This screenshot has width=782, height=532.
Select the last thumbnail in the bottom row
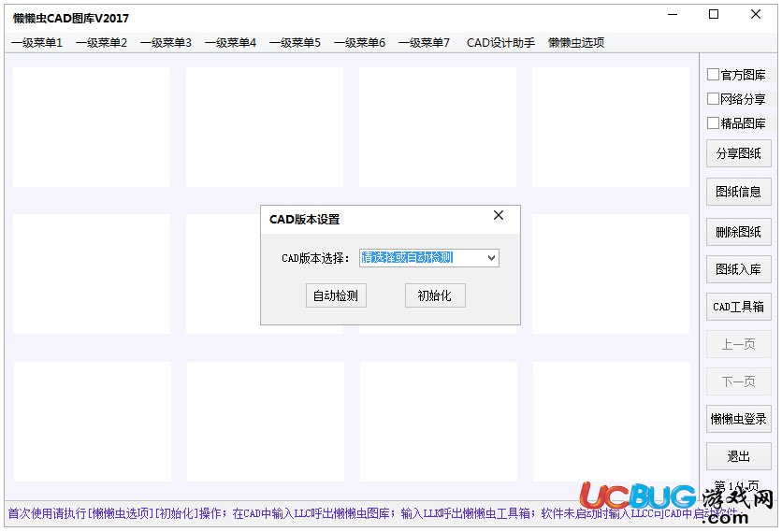[x=612, y=422]
